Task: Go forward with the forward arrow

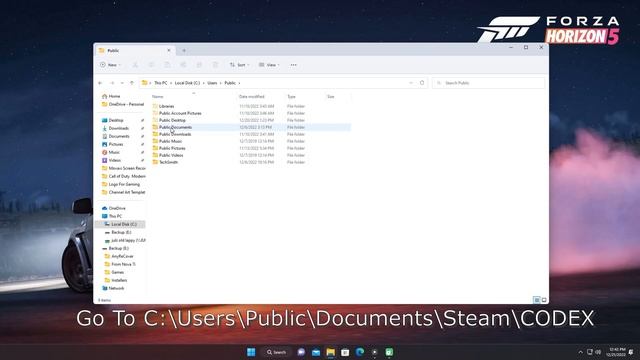Action: click(x=112, y=83)
